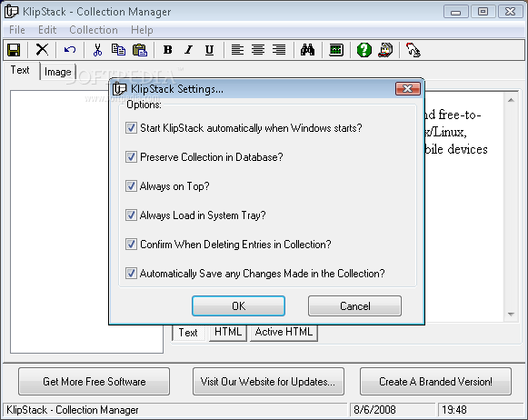Screen dimensions: 528x420
Task: Center align text icon
Action: pyautogui.click(x=258, y=50)
